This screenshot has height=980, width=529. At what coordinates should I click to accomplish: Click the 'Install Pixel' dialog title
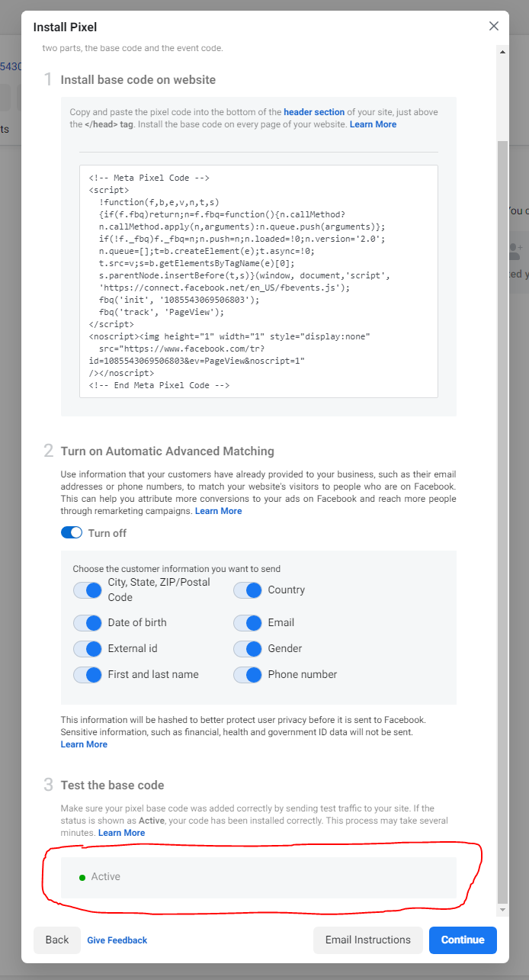65,27
